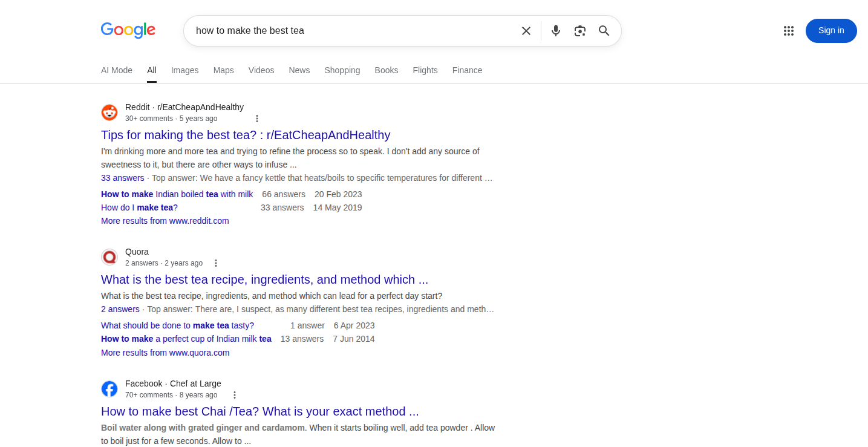
Task: Open 'What is the best tea recipe' Quora result
Action: 264,279
